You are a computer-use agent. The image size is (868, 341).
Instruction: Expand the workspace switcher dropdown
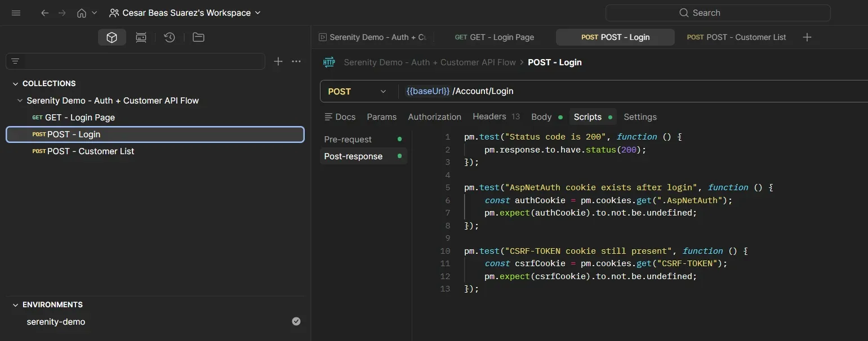(x=257, y=12)
